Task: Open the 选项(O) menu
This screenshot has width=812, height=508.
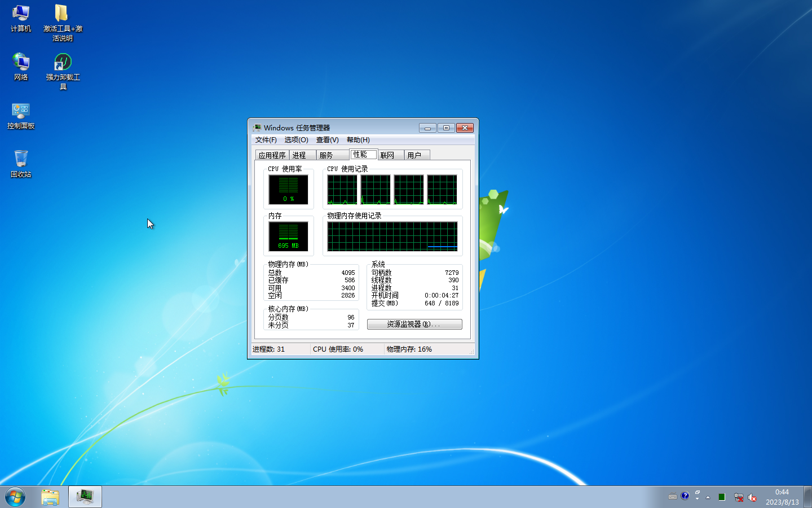Action: (296, 140)
